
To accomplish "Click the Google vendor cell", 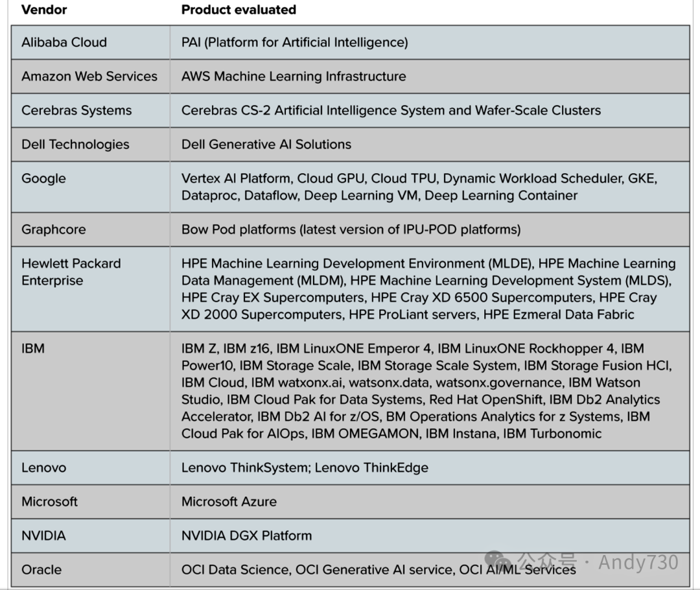I will click(x=91, y=187).
